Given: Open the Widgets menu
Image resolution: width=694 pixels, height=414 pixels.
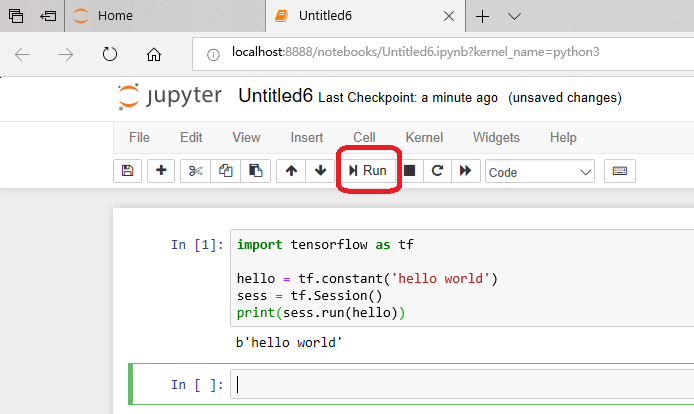Looking at the screenshot, I should pos(496,138).
